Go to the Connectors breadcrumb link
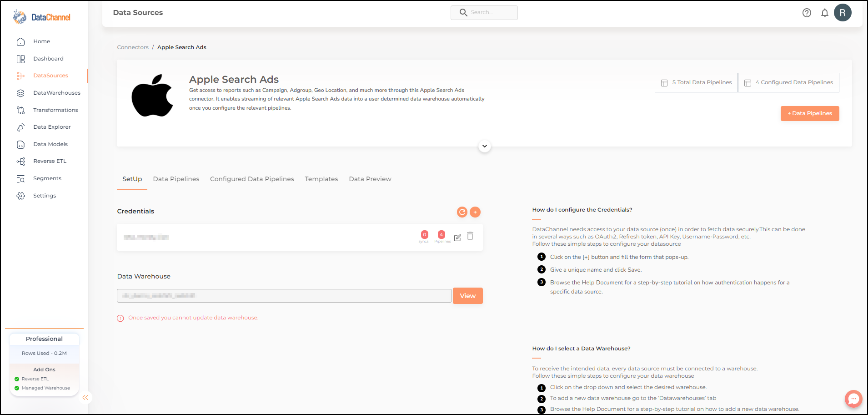Viewport: 868px width, 415px height. (x=133, y=47)
